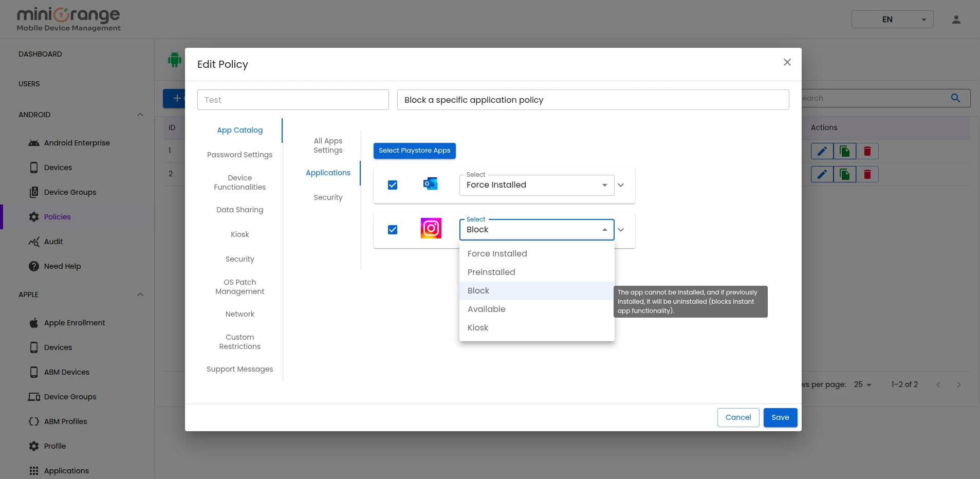The image size is (980, 479).
Task: Click the search magnifier icon
Action: point(956,98)
